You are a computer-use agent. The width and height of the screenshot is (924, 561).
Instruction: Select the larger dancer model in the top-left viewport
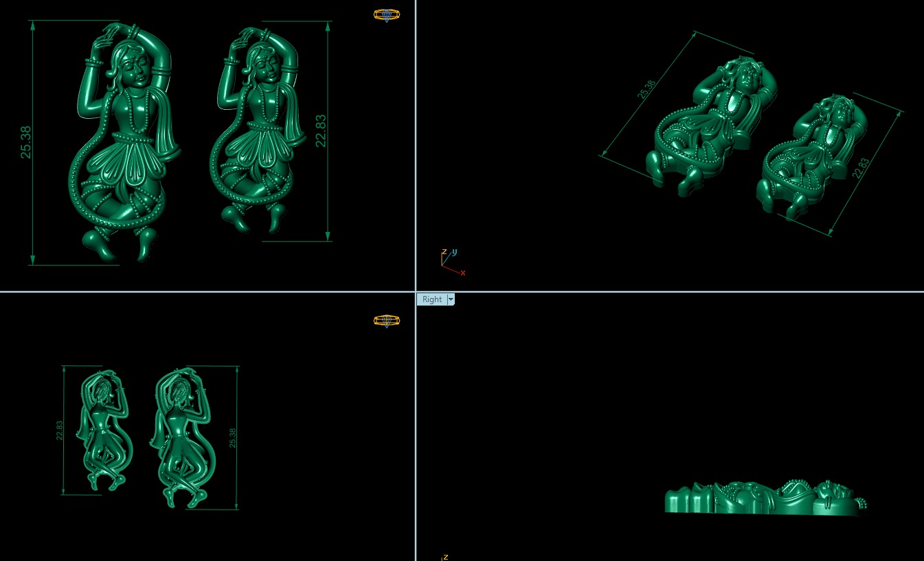[125, 141]
